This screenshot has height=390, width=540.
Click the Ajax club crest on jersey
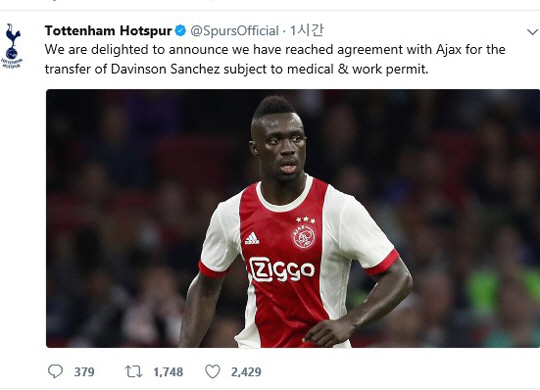pos(304,236)
